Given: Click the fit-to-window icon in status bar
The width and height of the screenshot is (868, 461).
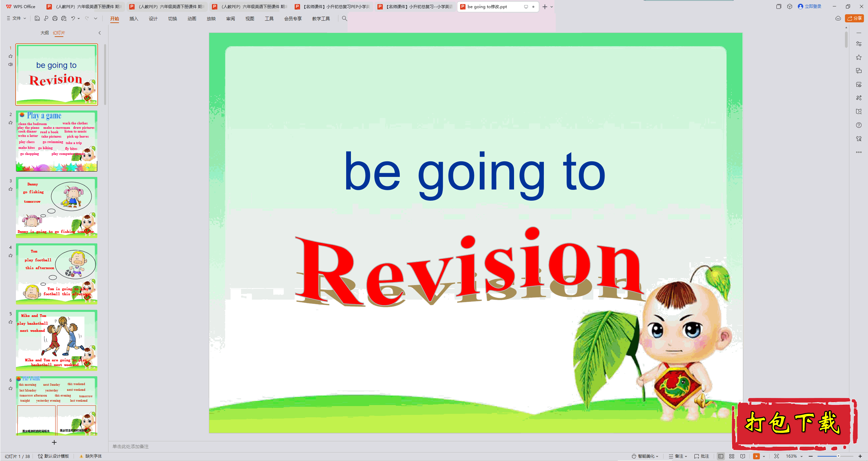Looking at the screenshot, I should tap(777, 456).
